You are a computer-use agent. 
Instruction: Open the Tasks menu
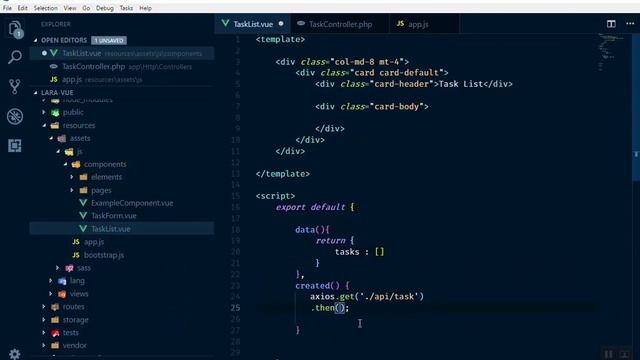(x=126, y=8)
